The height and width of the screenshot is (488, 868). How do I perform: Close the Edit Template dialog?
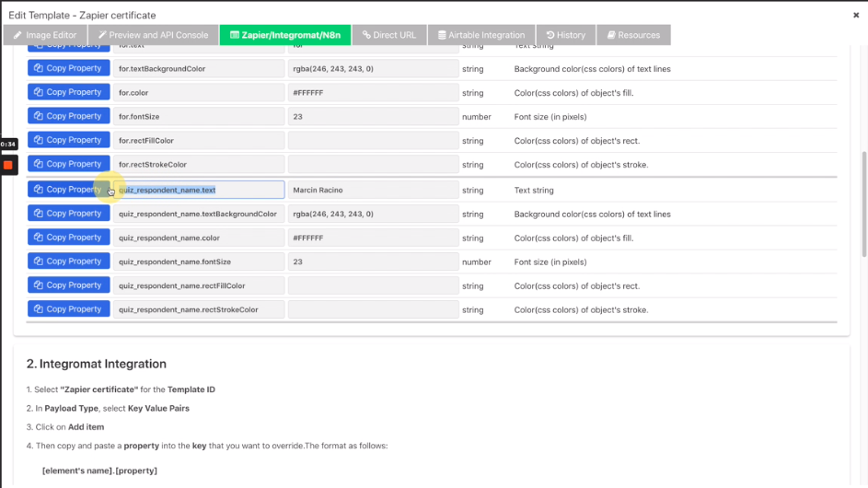[x=856, y=15]
